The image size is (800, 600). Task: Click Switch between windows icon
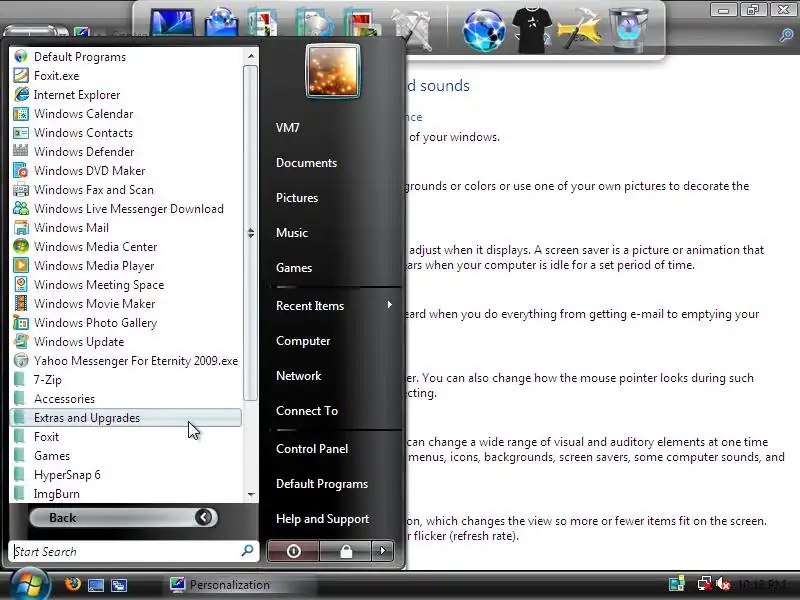[x=119, y=585]
